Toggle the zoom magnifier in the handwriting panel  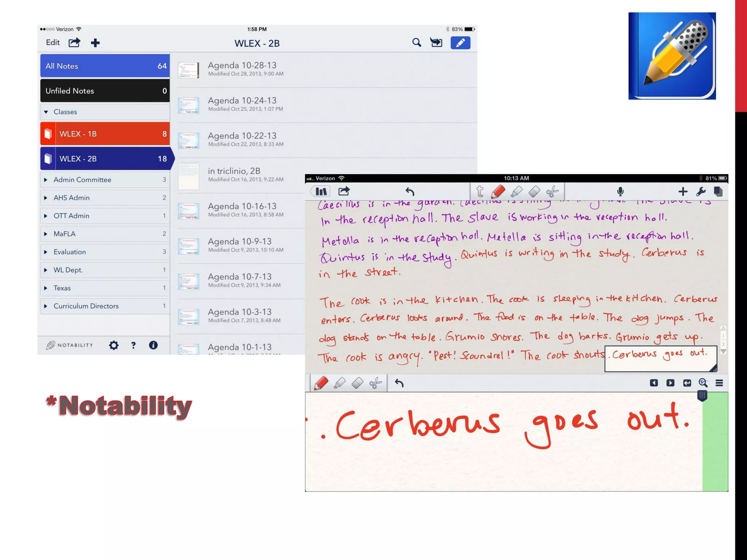(x=703, y=383)
